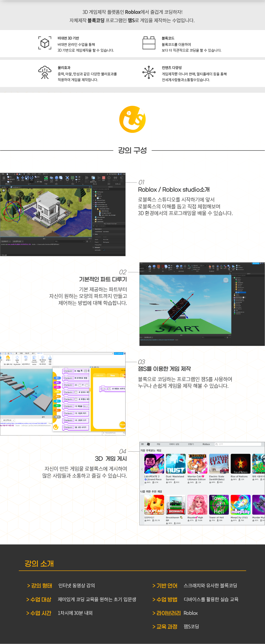The image size is (265, 644).
Task: Collapse the Behavior section in Properties
Action: click(93, 247)
